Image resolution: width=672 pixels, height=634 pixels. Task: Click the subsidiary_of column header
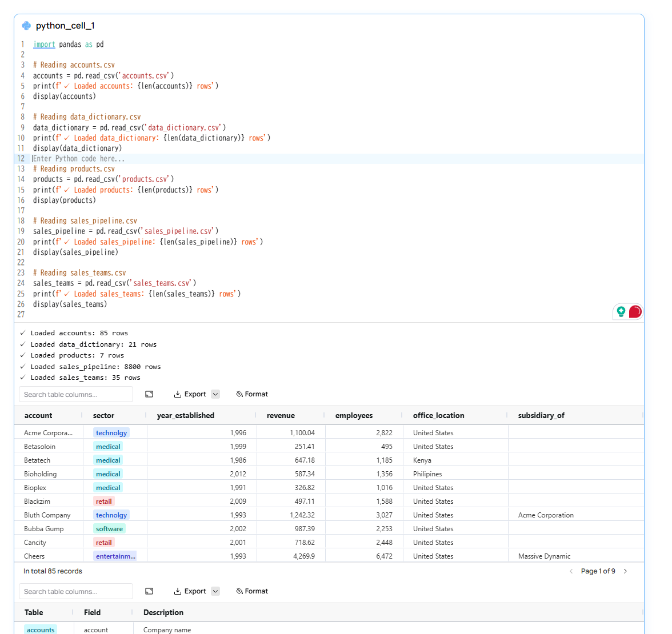pyautogui.click(x=541, y=416)
